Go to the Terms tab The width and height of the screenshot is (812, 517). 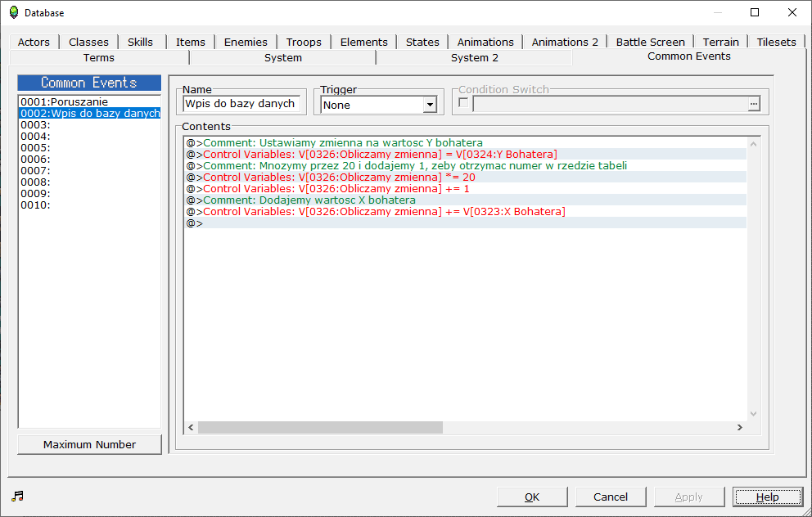tap(99, 57)
